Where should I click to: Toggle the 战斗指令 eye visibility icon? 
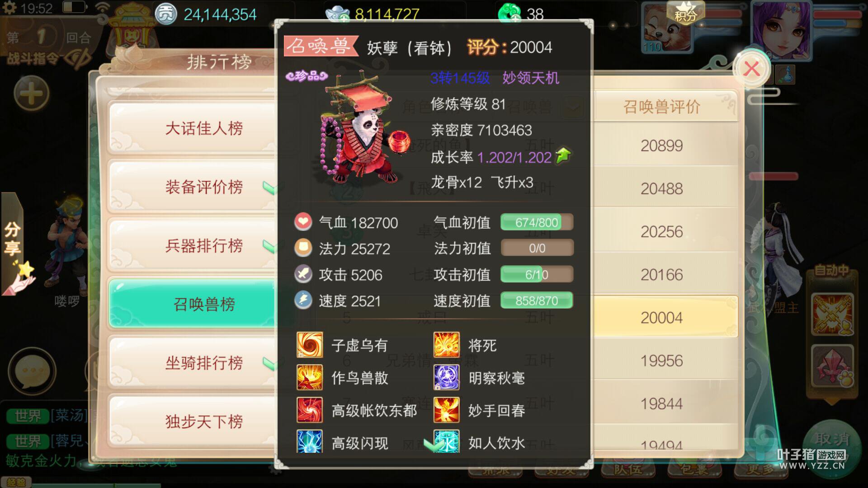(79, 59)
